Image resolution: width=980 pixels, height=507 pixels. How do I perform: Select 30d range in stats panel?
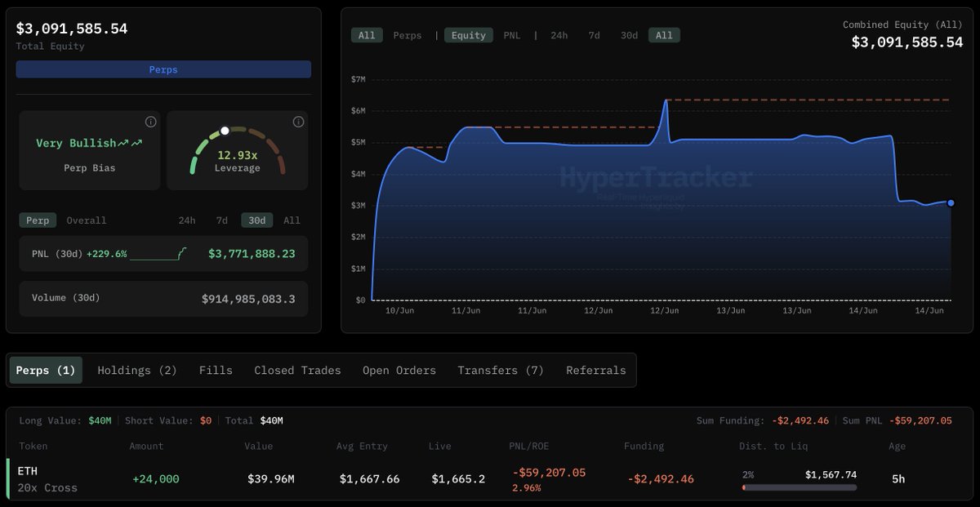(256, 220)
